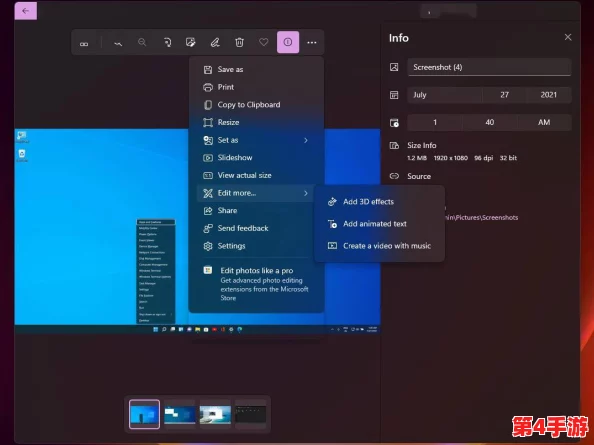Open Settings from the menu
The image size is (594, 445).
point(256,246)
